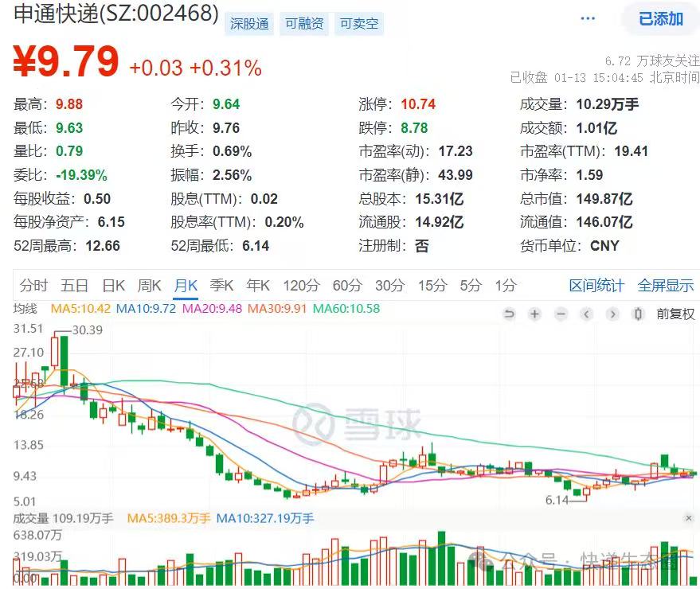The image size is (700, 589).
Task: Click the MA10:9.72 moving average label
Action: click(146, 308)
